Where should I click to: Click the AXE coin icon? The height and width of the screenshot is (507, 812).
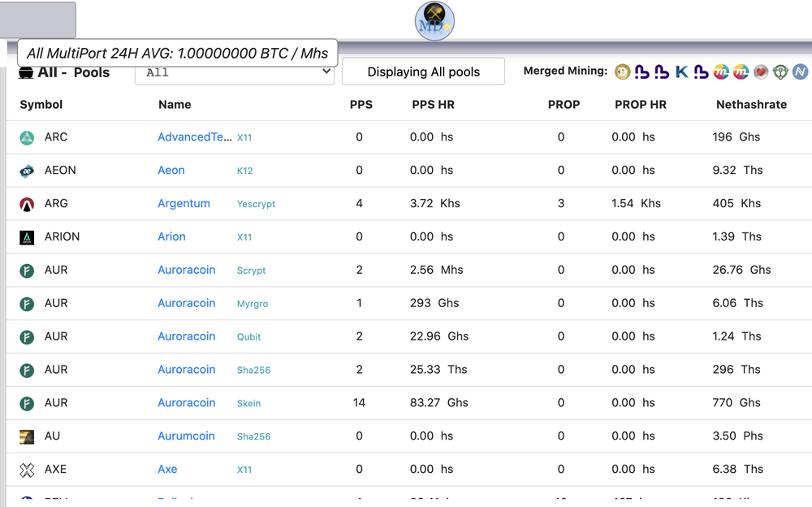coord(27,470)
